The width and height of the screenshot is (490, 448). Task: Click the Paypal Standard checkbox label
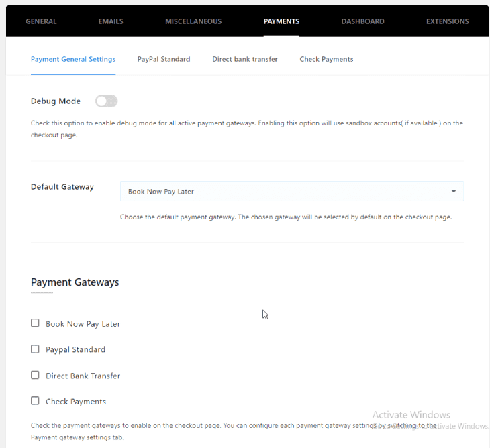tap(75, 349)
